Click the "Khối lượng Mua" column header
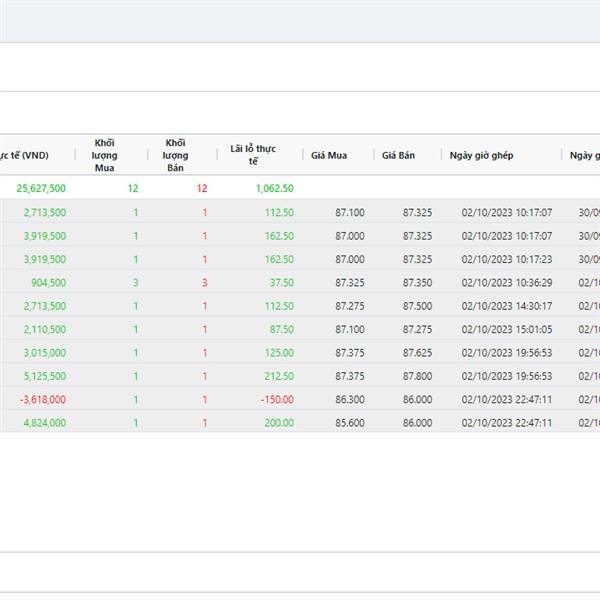This screenshot has height=600, width=600. (x=105, y=155)
